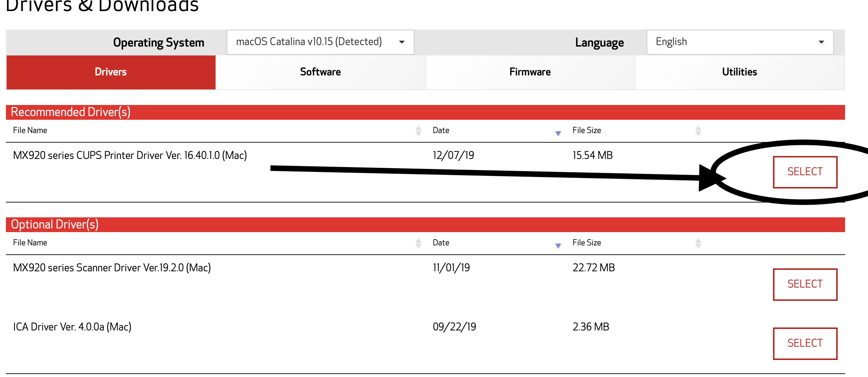
Task: Click the 12/07/19 date cell
Action: (x=454, y=155)
